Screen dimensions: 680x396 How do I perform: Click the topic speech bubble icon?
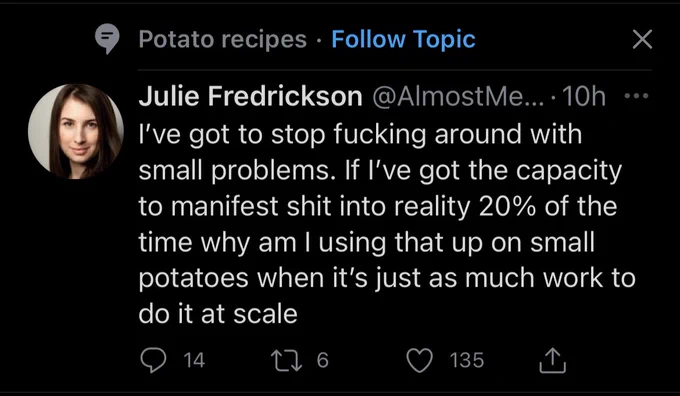[107, 39]
